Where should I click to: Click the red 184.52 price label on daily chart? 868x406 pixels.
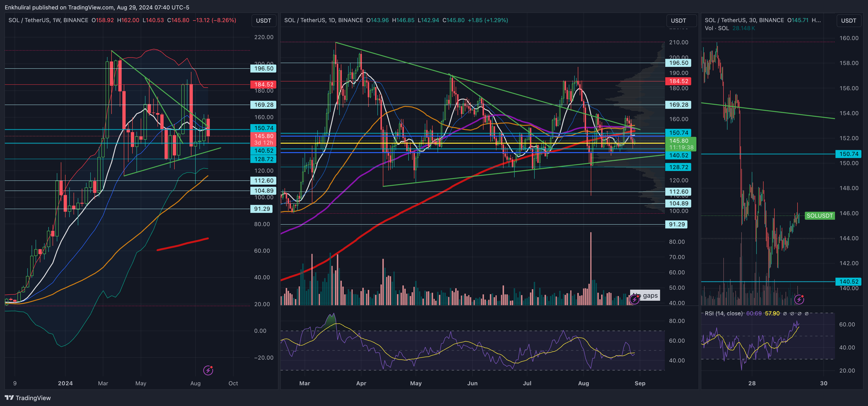coord(678,81)
